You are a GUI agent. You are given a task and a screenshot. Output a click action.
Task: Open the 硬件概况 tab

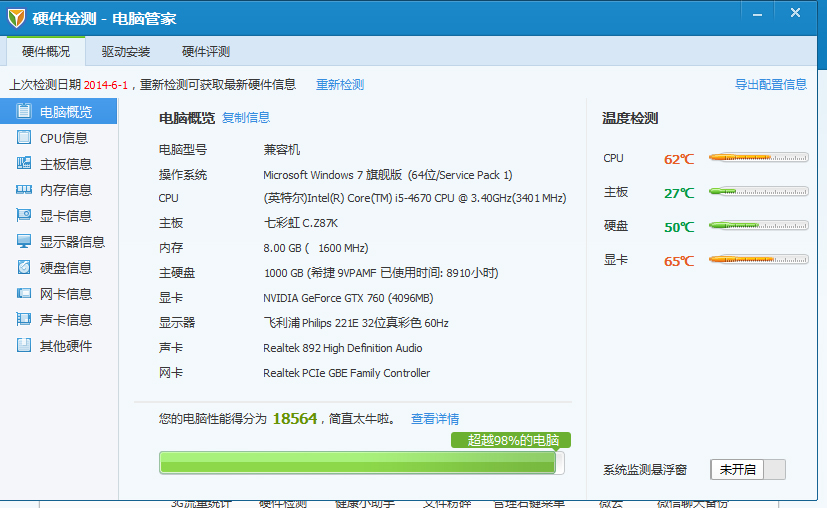click(46, 51)
